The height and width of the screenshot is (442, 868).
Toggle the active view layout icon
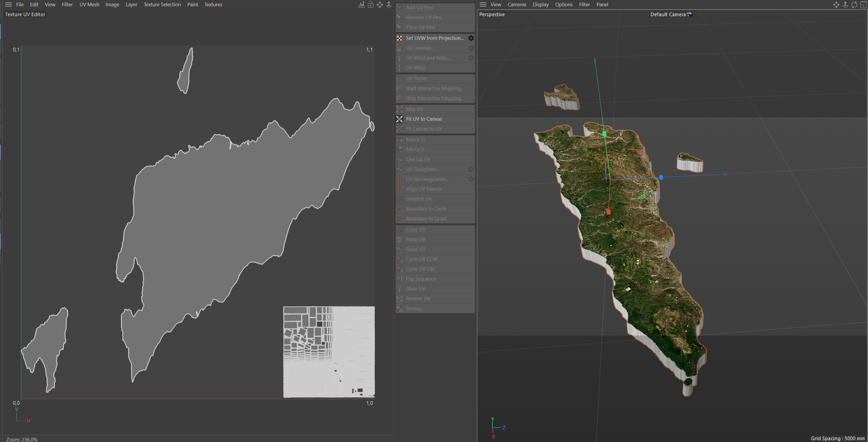pos(863,4)
